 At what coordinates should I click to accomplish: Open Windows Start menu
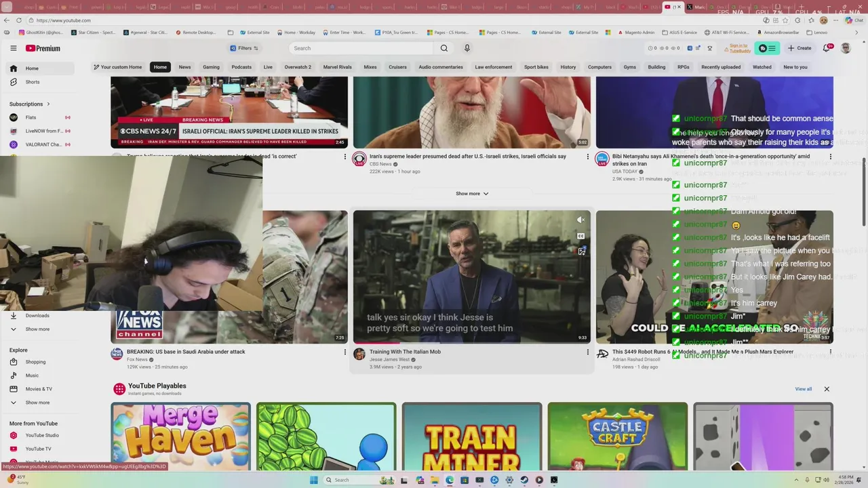(x=313, y=480)
